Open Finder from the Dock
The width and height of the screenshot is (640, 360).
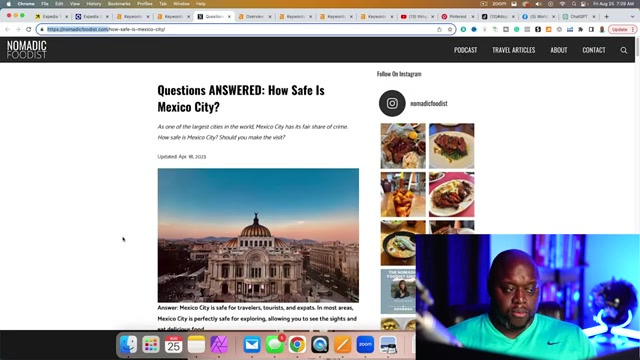[x=128, y=345]
